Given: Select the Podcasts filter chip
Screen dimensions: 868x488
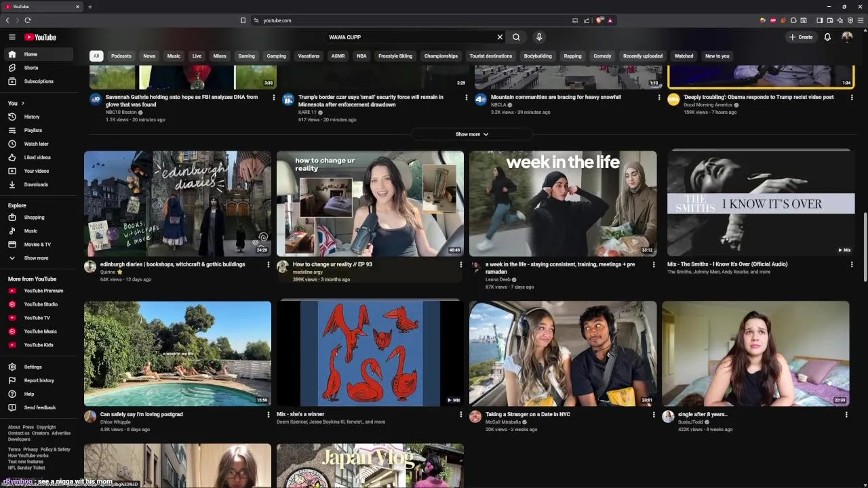Looking at the screenshot, I should pyautogui.click(x=121, y=56).
